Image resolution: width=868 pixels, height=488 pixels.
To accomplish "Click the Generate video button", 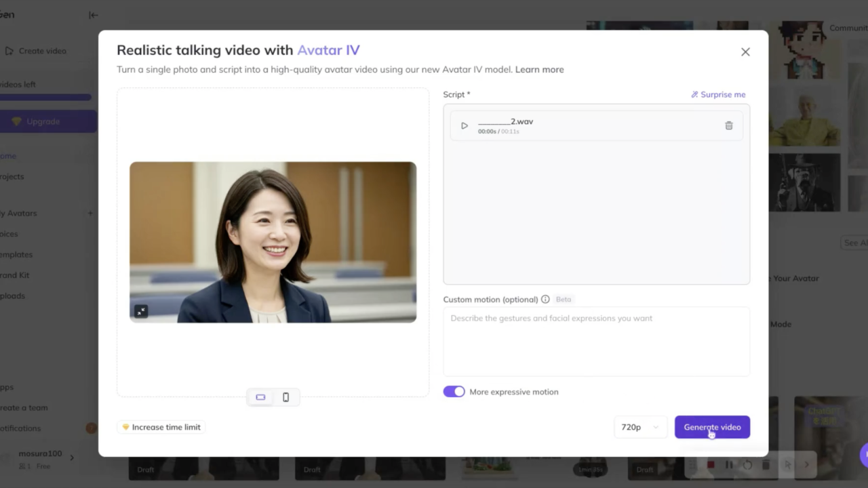I will 712,427.
